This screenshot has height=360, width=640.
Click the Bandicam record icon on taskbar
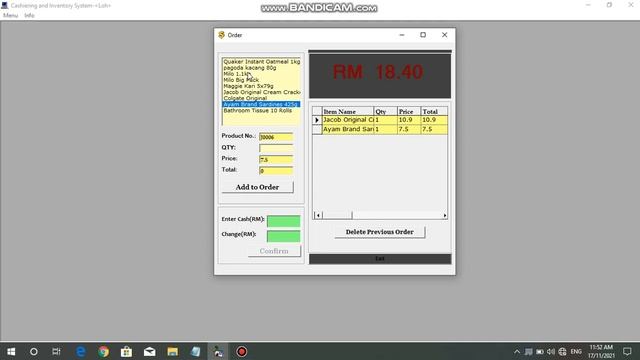(x=242, y=351)
